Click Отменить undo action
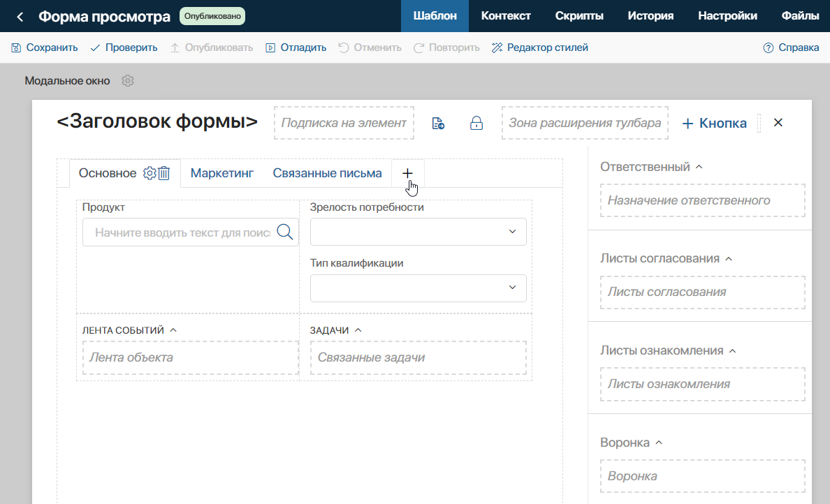 370,47
